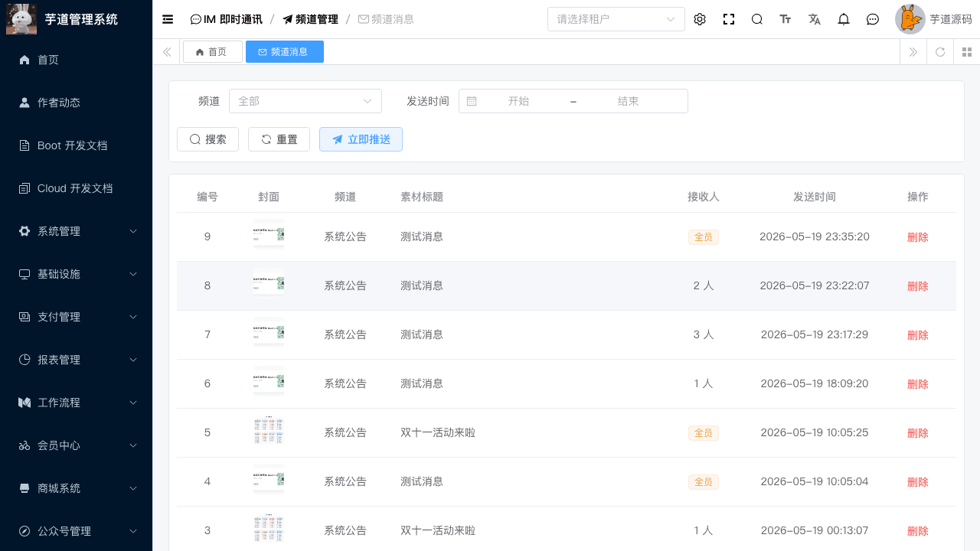The image size is (980, 551).
Task: Collapse sidebar with the hamburger icon
Action: coord(168,19)
